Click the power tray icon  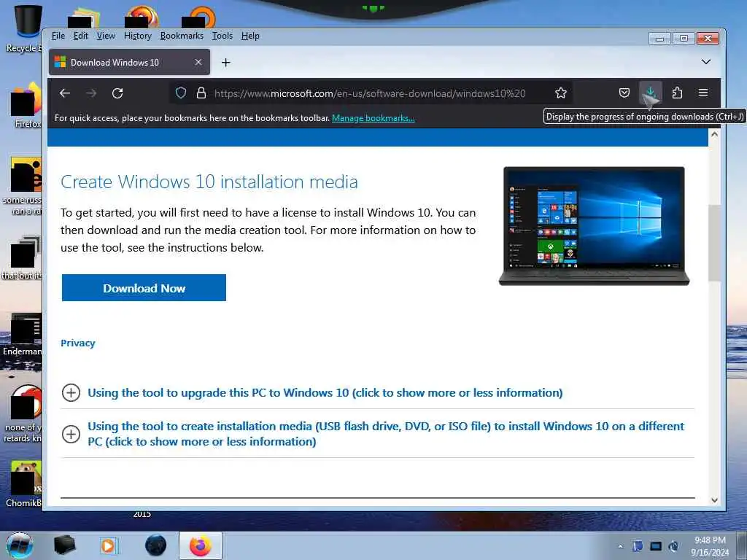click(x=673, y=546)
